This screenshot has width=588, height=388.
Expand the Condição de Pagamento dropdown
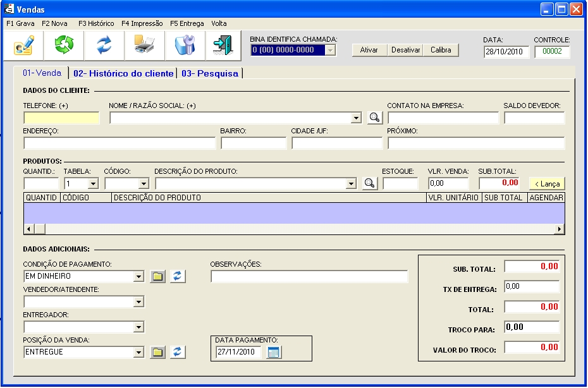[138, 277]
